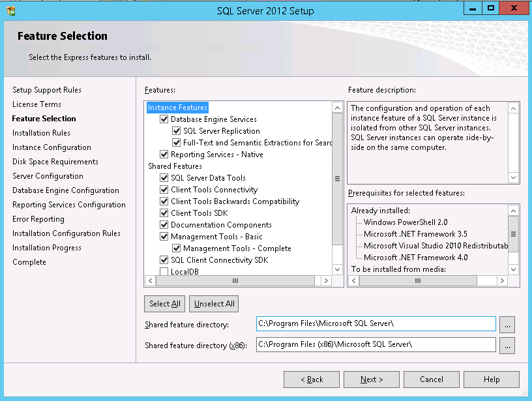Screen dimensions: 532x401
Task: Click up arrow in Feature description scrollbar
Action: [514, 108]
